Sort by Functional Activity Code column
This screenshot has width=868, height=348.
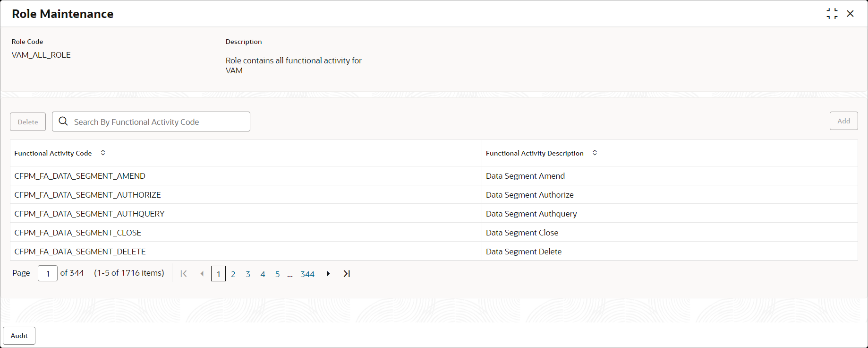[103, 153]
